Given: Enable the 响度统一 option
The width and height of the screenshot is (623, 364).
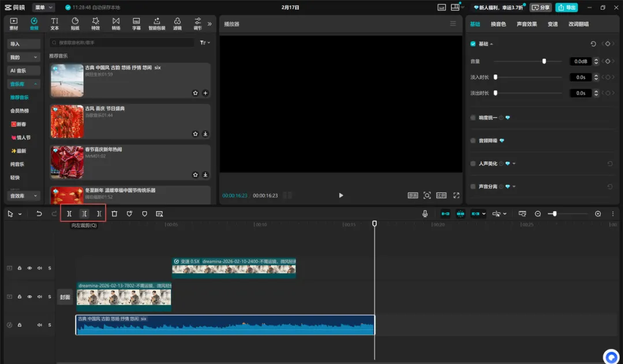Looking at the screenshot, I should (x=473, y=118).
